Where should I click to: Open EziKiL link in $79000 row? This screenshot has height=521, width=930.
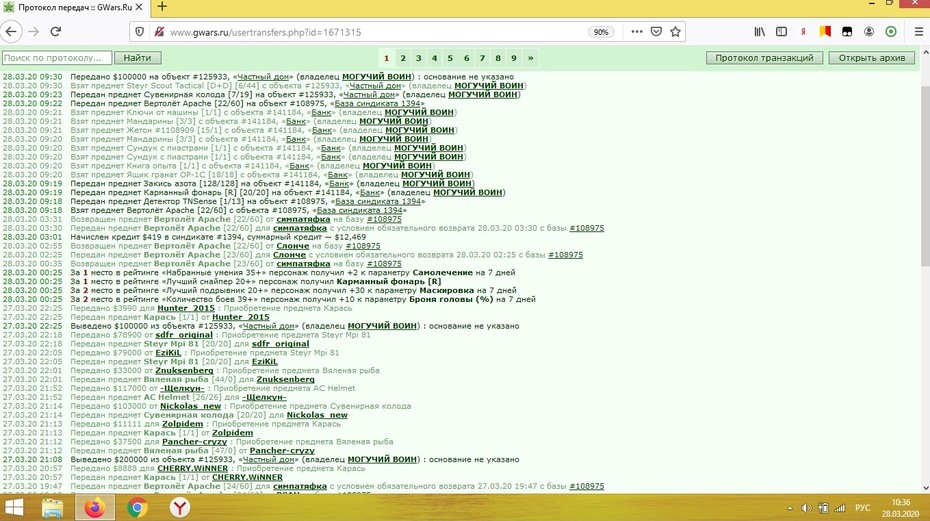point(168,352)
